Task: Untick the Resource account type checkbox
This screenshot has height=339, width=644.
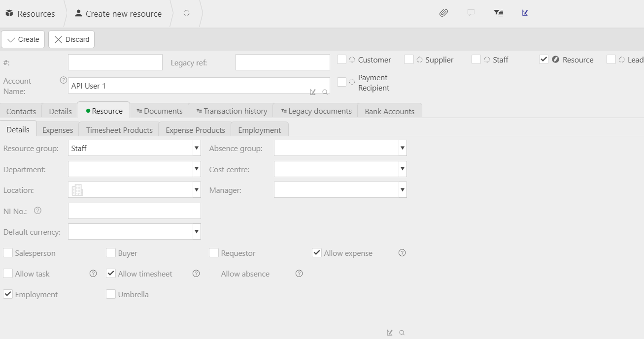Action: (x=544, y=60)
